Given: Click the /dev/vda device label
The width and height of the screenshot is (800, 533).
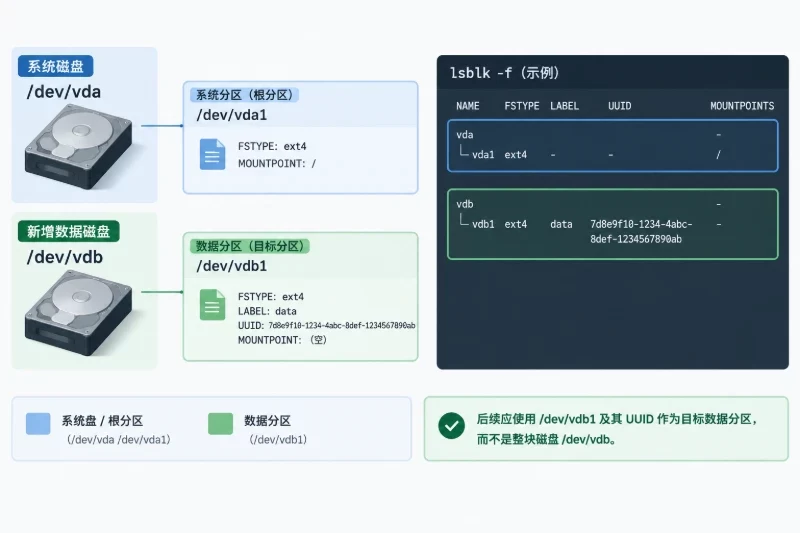Looking at the screenshot, I should point(64,92).
